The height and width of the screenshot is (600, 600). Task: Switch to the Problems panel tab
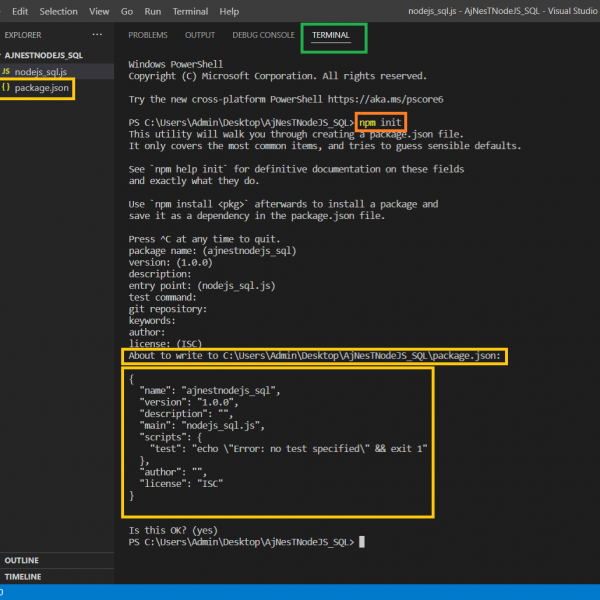coord(147,35)
